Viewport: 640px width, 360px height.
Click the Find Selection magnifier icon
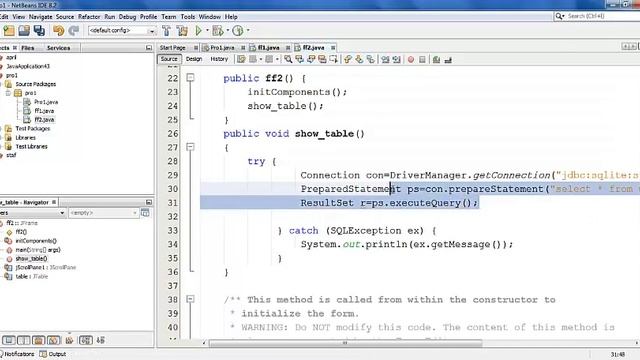click(x=288, y=60)
